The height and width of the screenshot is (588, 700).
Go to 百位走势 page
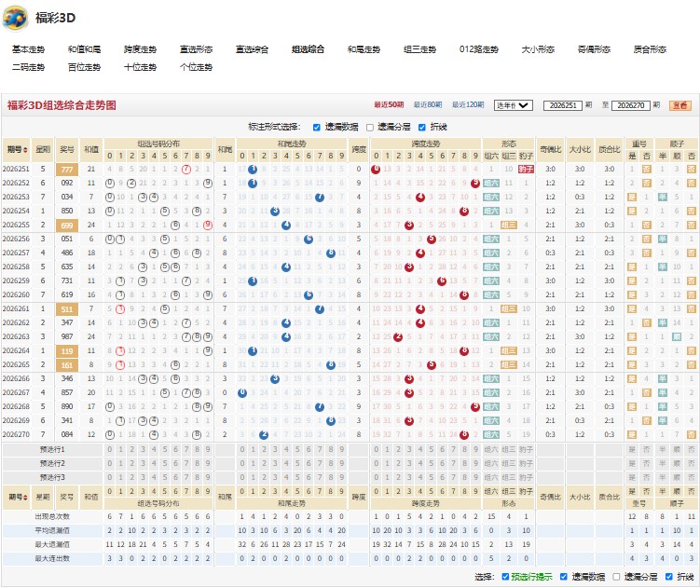(85, 67)
